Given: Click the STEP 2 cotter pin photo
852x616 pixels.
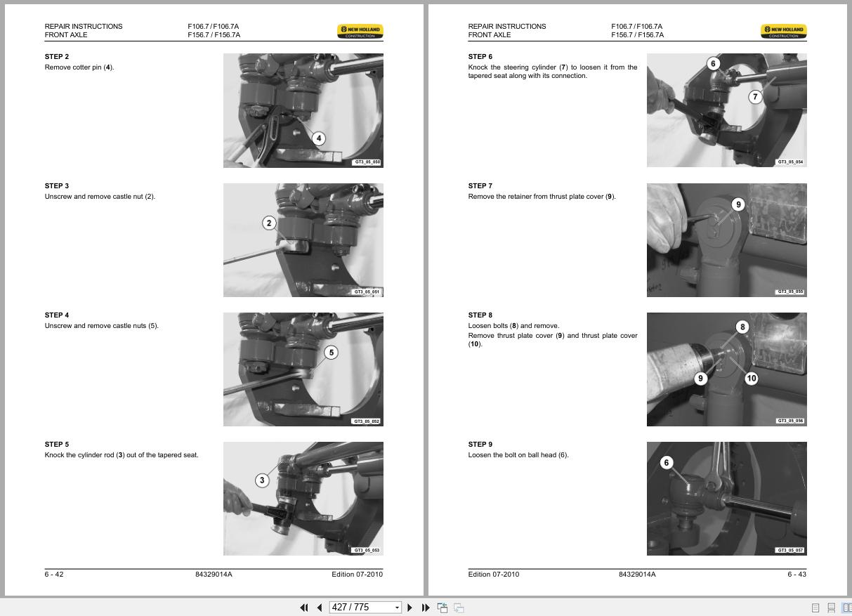Looking at the screenshot, I should click(x=303, y=110).
